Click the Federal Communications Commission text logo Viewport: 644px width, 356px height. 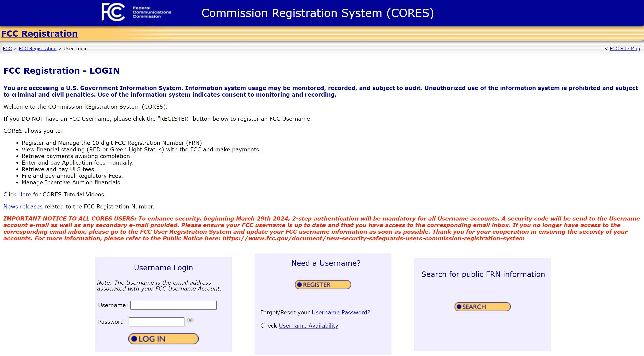coord(151,12)
